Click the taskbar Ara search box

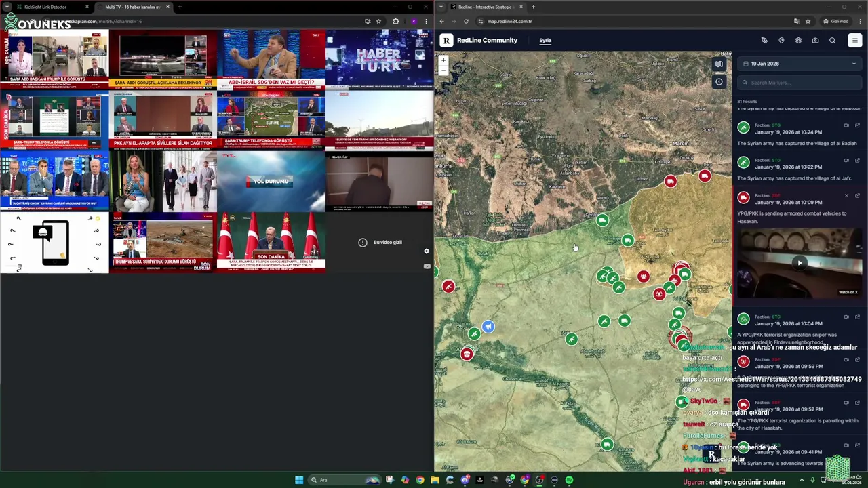tap(344, 480)
